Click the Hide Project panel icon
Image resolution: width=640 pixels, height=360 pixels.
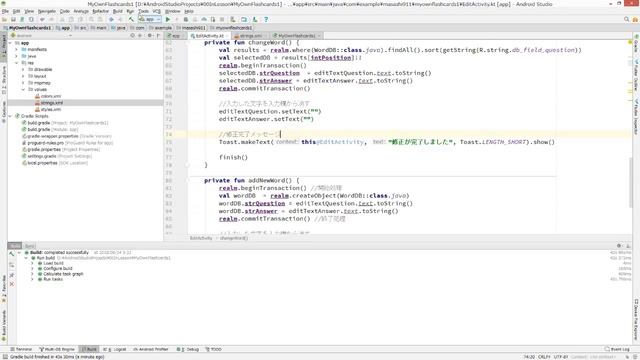coord(158,36)
